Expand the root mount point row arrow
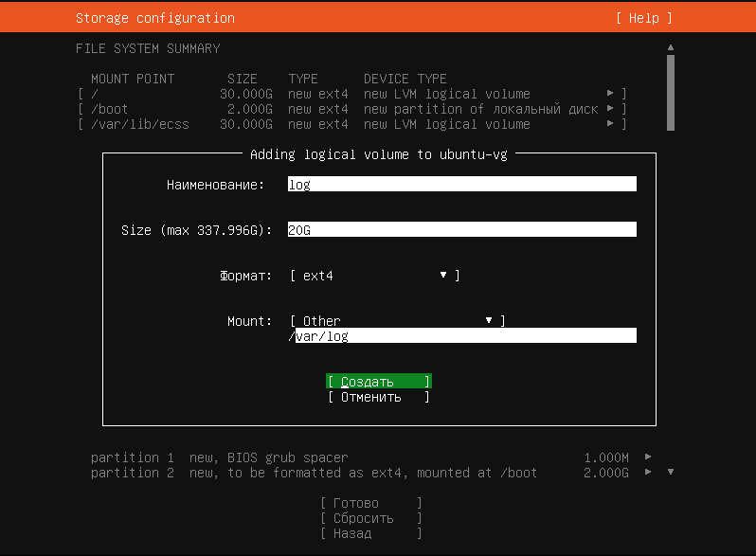Screen dimensions: 756x556 (x=610, y=94)
